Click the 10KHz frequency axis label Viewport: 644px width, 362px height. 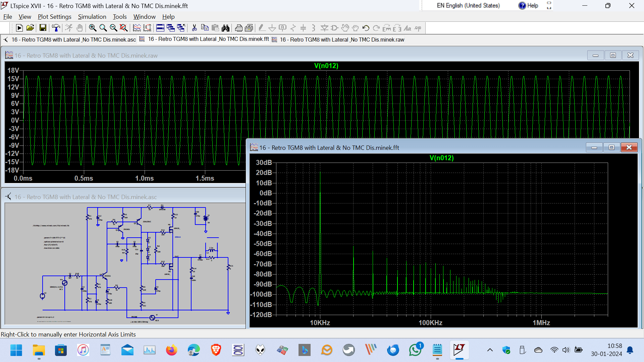click(x=320, y=323)
